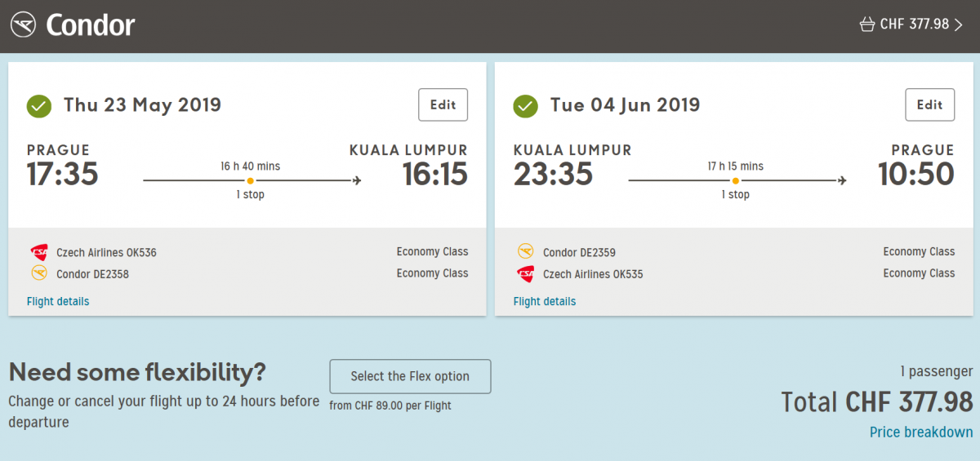980x461 pixels.
Task: Expand return Flight details
Action: (545, 301)
